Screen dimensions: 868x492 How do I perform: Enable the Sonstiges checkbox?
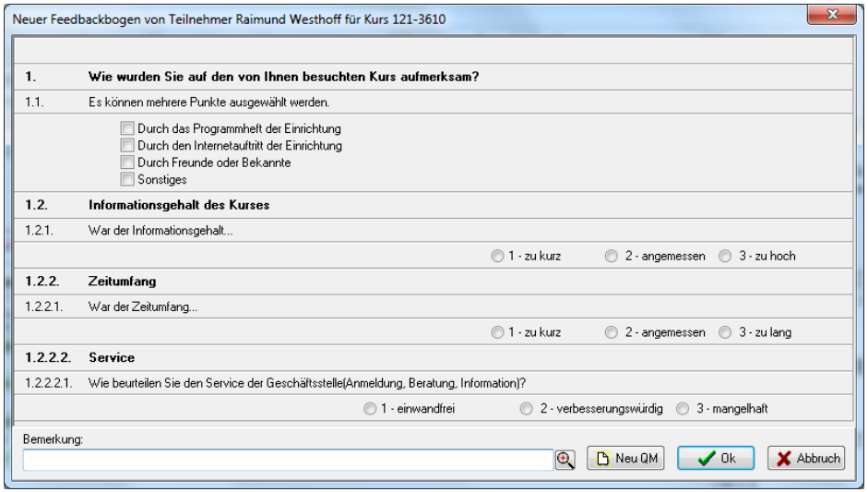[127, 179]
